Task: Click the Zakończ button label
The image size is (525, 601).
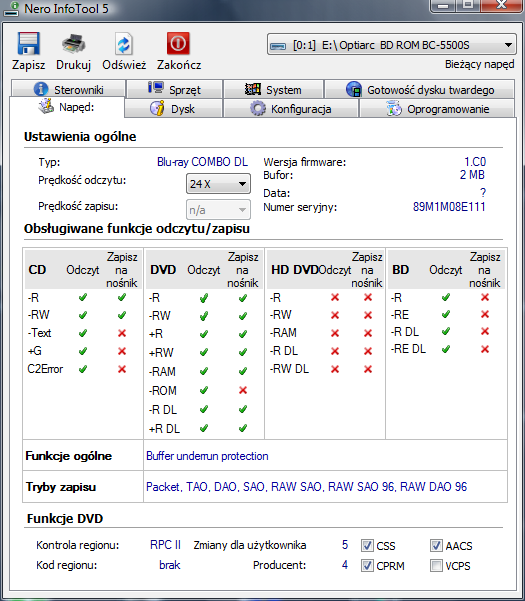Action: [x=179, y=65]
